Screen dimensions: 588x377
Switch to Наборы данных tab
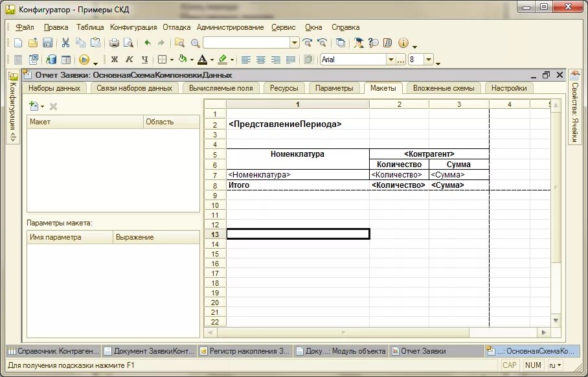54,89
